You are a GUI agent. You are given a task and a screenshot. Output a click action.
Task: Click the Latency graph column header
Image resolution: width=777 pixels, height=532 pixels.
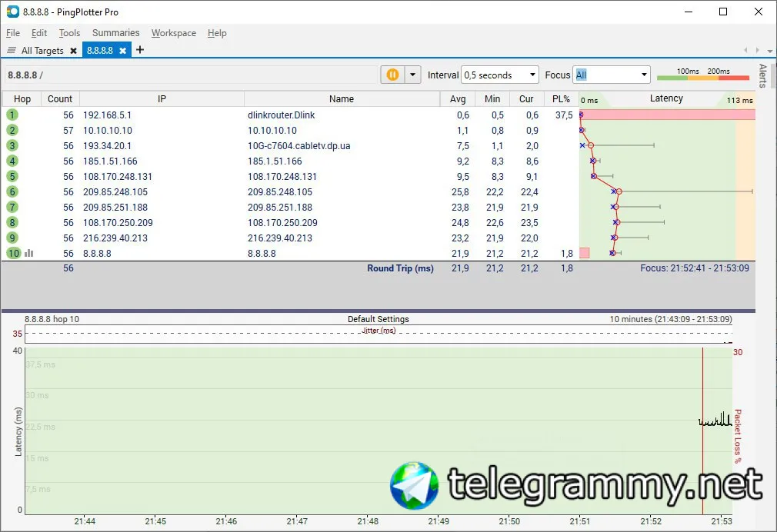tap(666, 98)
